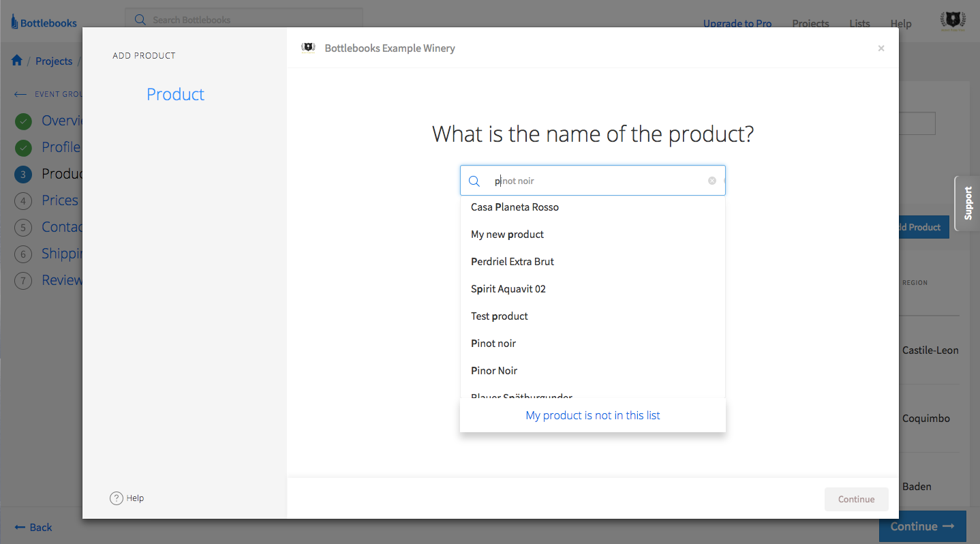Focus the Search Bottlebooks field
This screenshot has width=980, height=544.
click(244, 20)
